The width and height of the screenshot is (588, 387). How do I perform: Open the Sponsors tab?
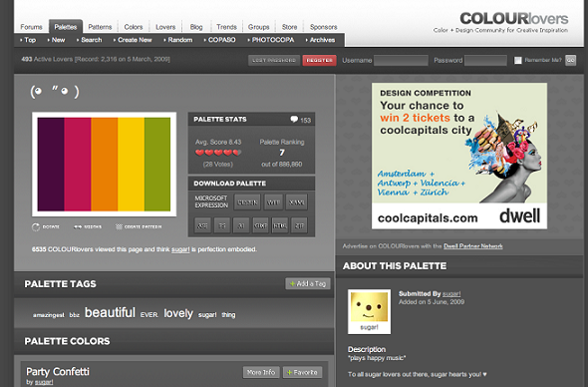pyautogui.click(x=323, y=27)
